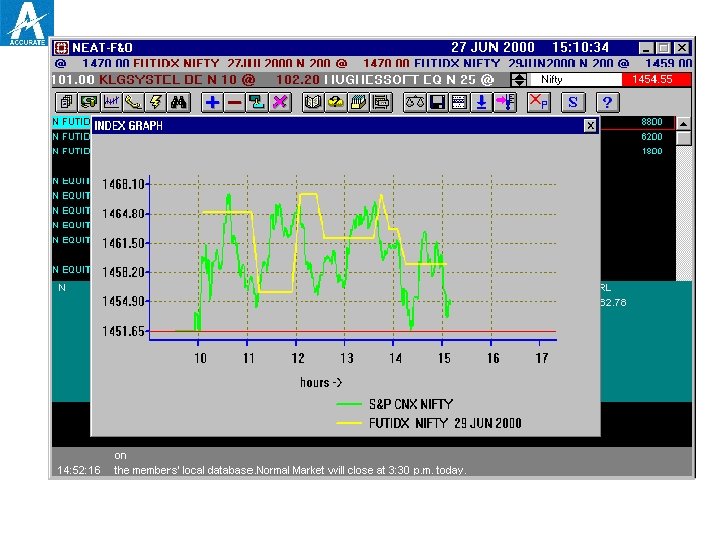Click the hour 12 x-axis label
The image size is (720, 540).
pyautogui.click(x=298, y=358)
